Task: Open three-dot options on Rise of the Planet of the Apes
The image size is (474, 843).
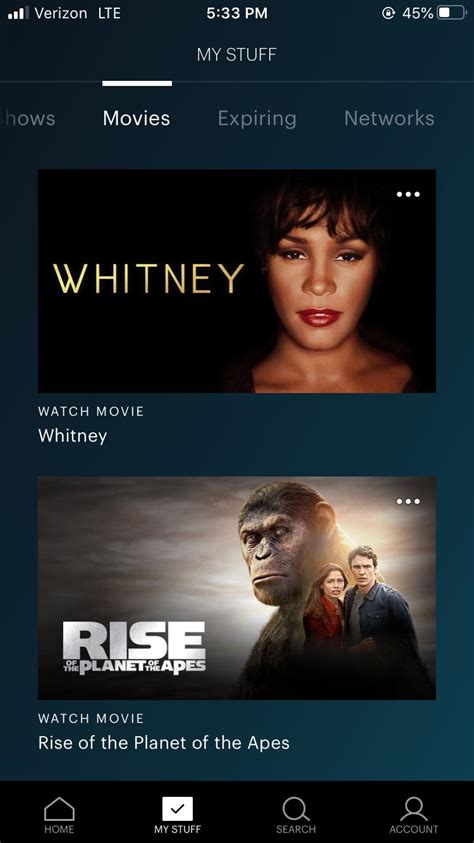Action: click(x=408, y=501)
